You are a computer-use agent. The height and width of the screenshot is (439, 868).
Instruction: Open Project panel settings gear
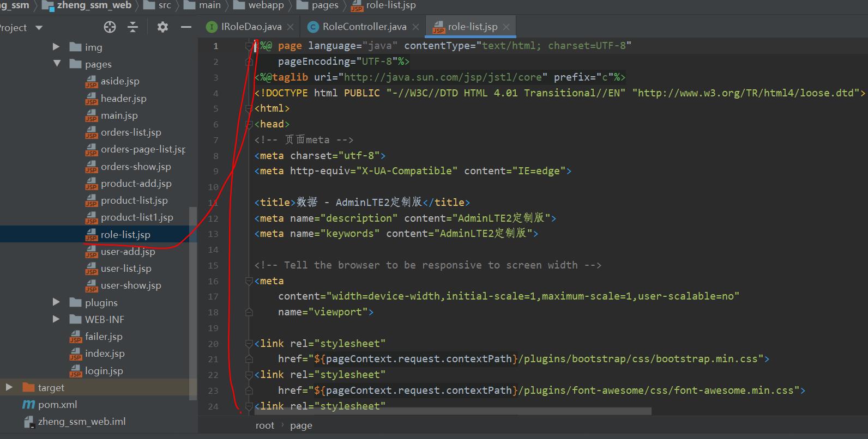[x=162, y=27]
